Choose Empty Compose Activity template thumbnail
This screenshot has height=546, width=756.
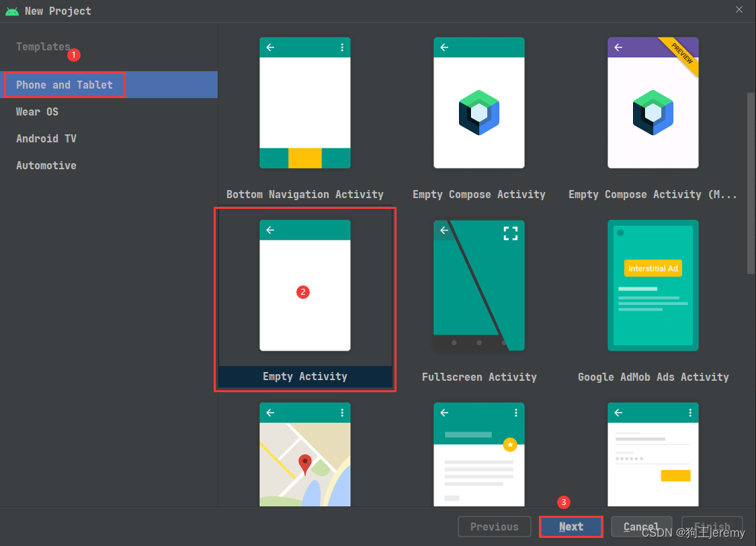478,103
